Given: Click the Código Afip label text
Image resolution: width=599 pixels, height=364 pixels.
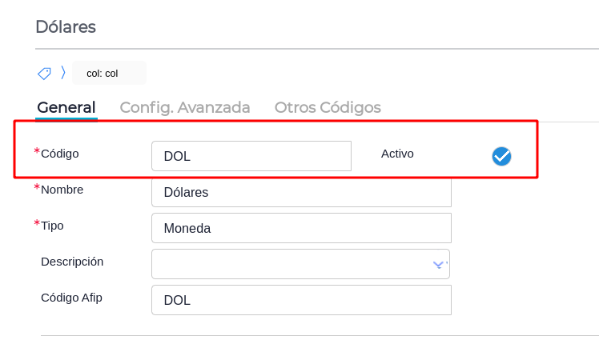Looking at the screenshot, I should [71, 298].
